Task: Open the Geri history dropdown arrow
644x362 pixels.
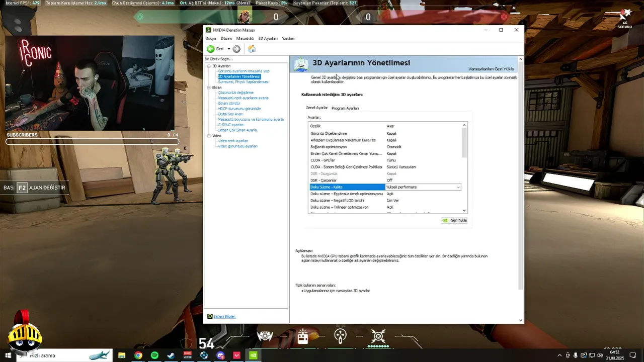Action: [x=228, y=49]
